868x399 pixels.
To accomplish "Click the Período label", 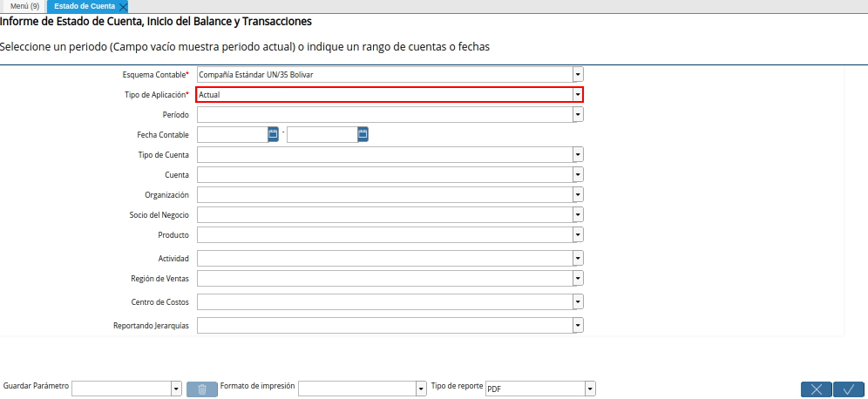I will [x=175, y=114].
